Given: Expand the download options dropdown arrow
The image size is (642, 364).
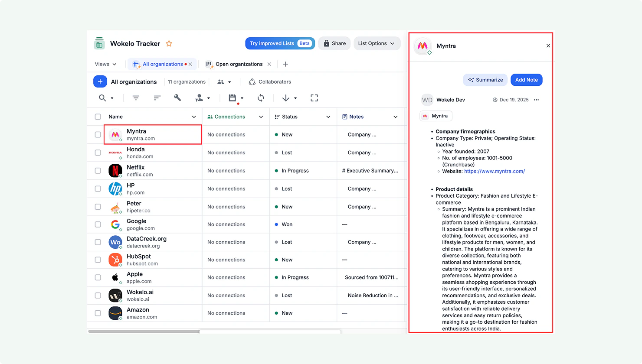Looking at the screenshot, I should point(295,98).
